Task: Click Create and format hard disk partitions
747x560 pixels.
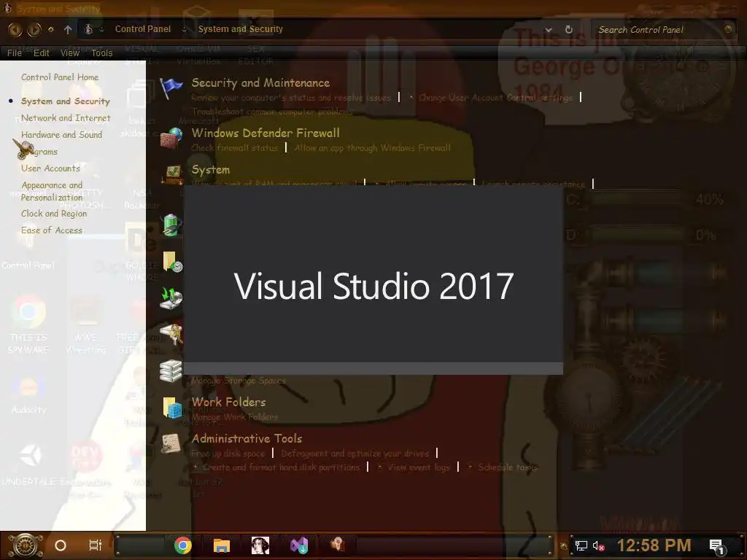Action: point(281,467)
